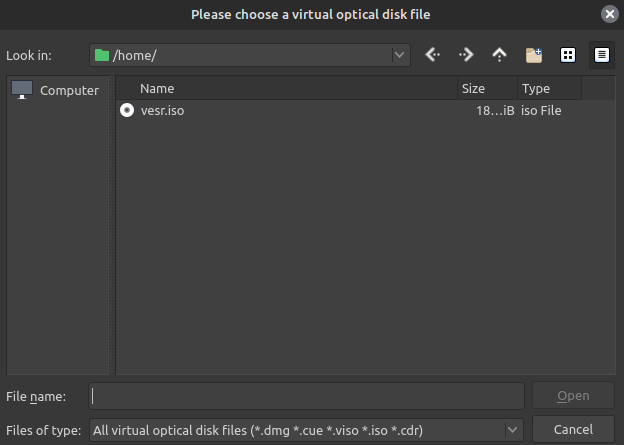The height and width of the screenshot is (445, 624).
Task: Switch to detail view mode
Action: [x=601, y=55]
